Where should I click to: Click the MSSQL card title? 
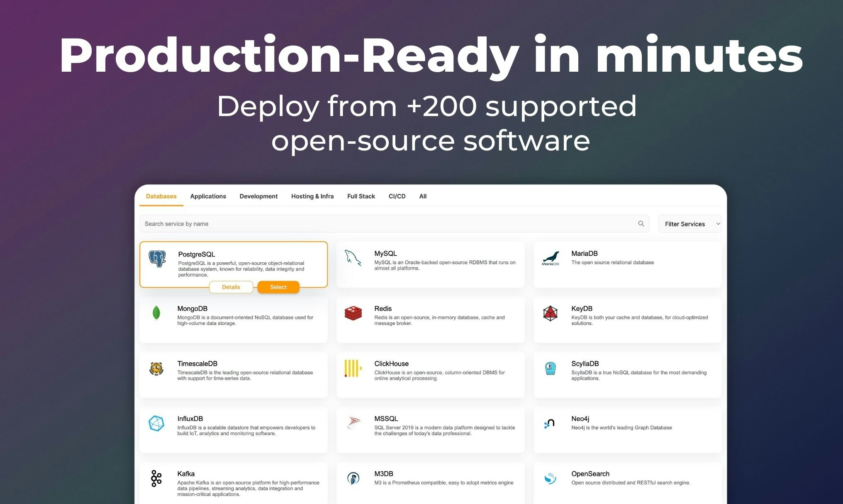point(386,419)
